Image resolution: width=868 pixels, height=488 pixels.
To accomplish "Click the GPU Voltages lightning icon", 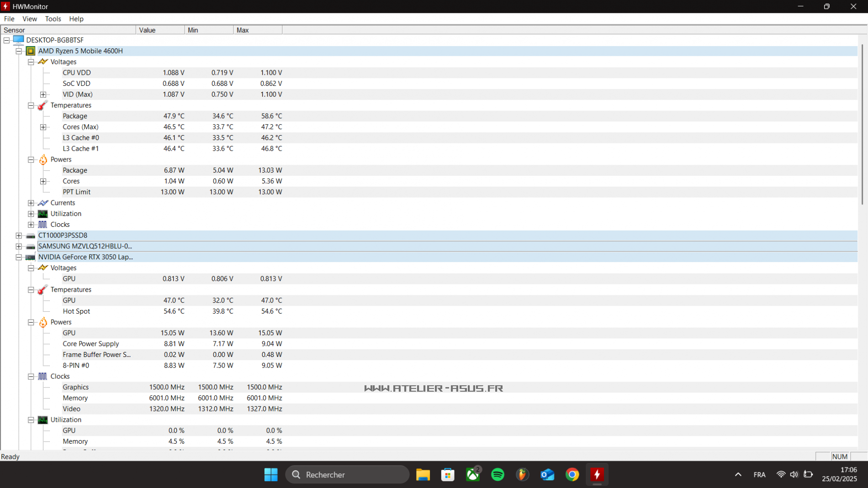I will [43, 268].
